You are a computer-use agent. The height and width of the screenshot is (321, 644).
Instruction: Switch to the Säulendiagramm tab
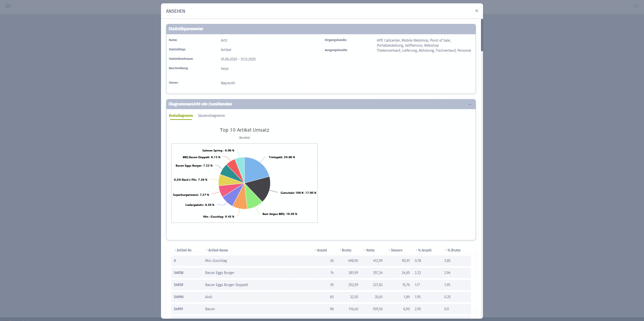(211, 116)
